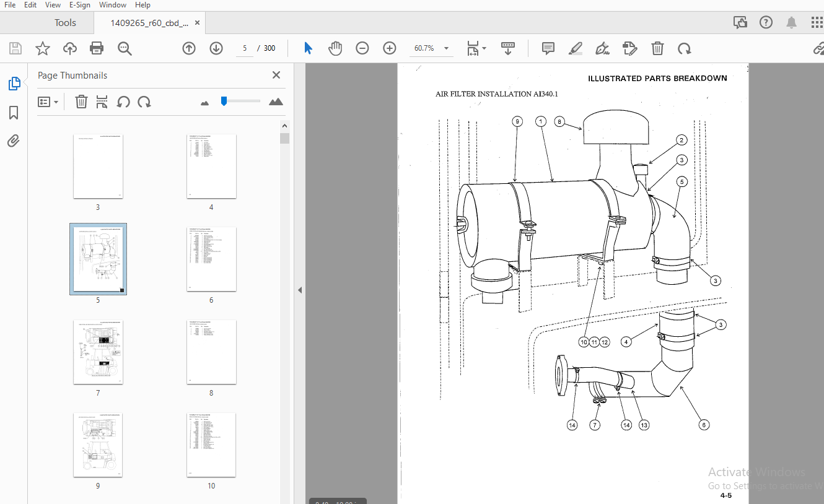This screenshot has width=824, height=504.
Task: Reduce thumbnail size with the small mountain icon
Action: coord(205,103)
